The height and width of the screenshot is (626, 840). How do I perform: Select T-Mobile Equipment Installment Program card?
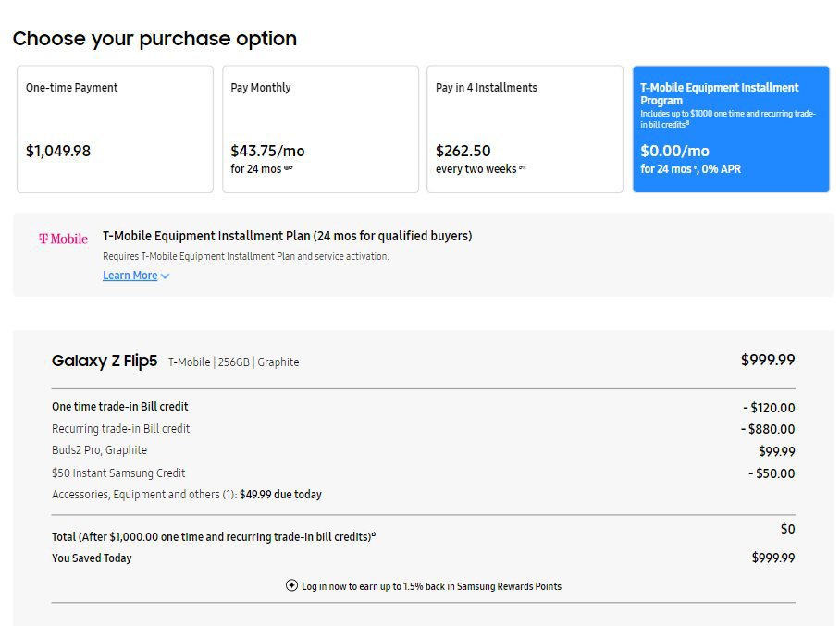[730, 129]
